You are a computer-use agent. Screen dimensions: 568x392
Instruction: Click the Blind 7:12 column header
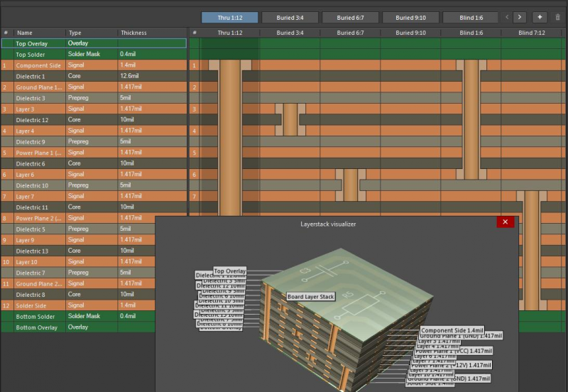531,33
